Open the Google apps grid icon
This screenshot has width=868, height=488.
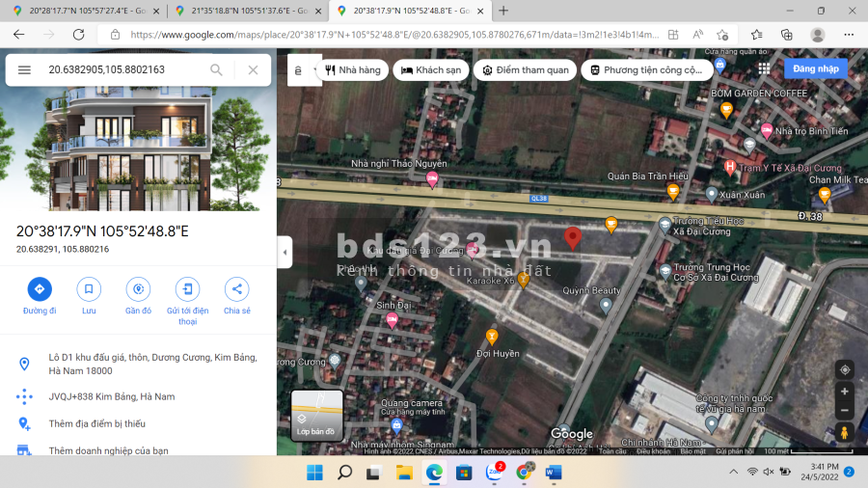click(x=764, y=68)
